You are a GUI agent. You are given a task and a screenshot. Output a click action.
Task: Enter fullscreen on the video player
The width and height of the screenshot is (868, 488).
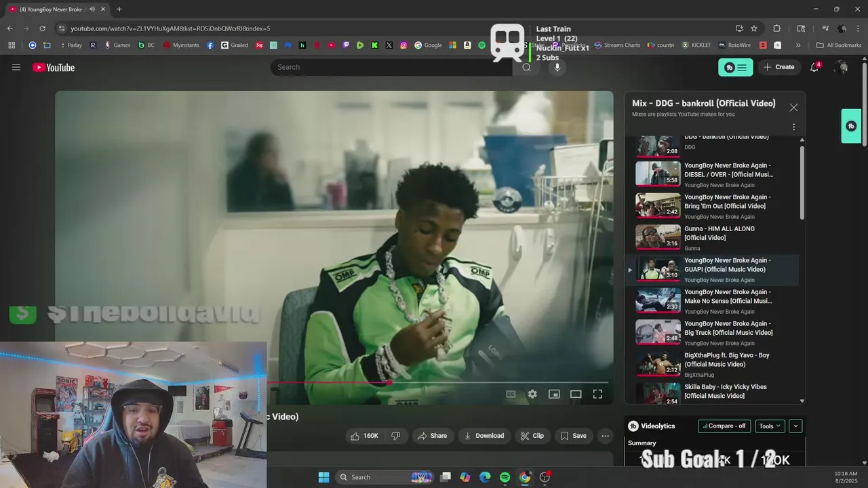pos(597,394)
